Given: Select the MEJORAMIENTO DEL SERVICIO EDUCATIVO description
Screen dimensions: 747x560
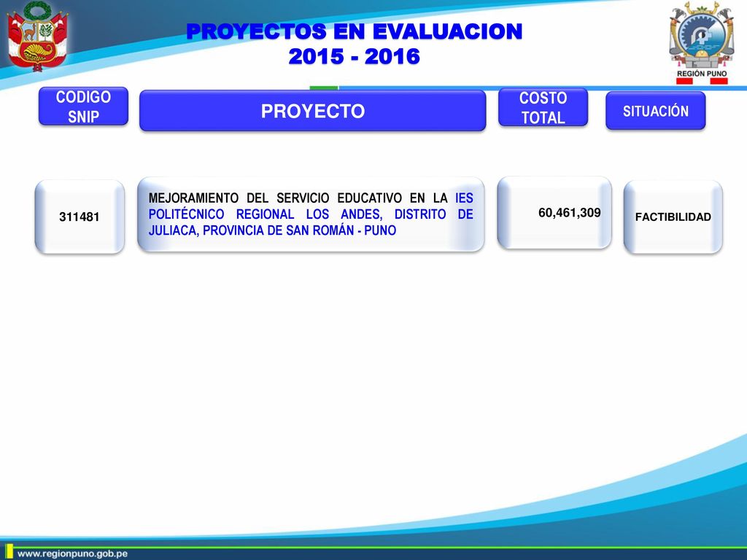Looking at the screenshot, I should coord(311,214).
